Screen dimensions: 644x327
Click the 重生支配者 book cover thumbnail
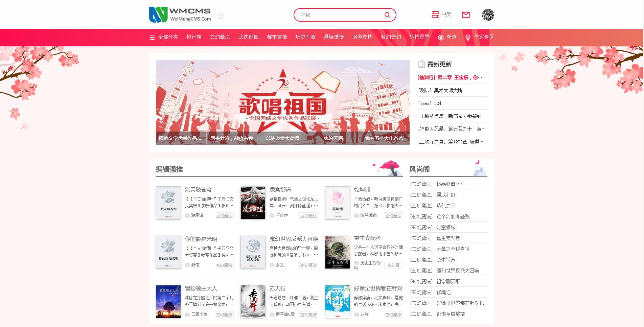(x=337, y=252)
